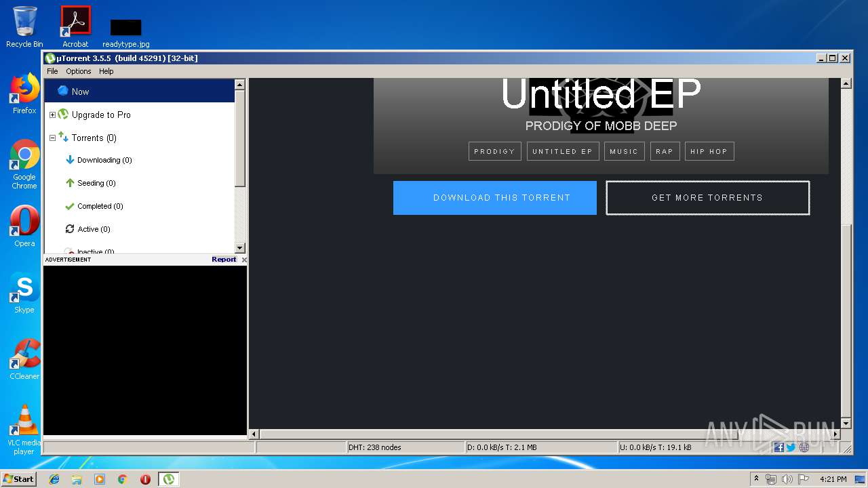868x488 pixels.
Task: Click the network tray icon
Action: pos(771,479)
